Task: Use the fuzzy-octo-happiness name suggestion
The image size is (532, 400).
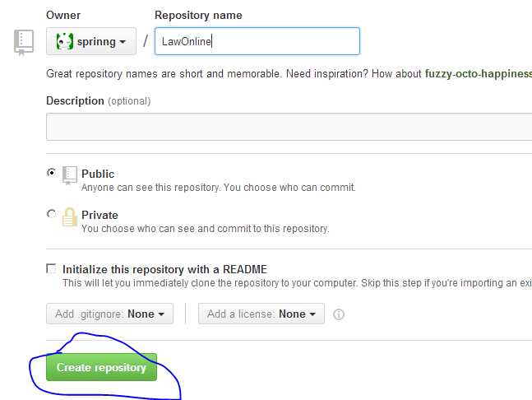Action: (x=478, y=73)
